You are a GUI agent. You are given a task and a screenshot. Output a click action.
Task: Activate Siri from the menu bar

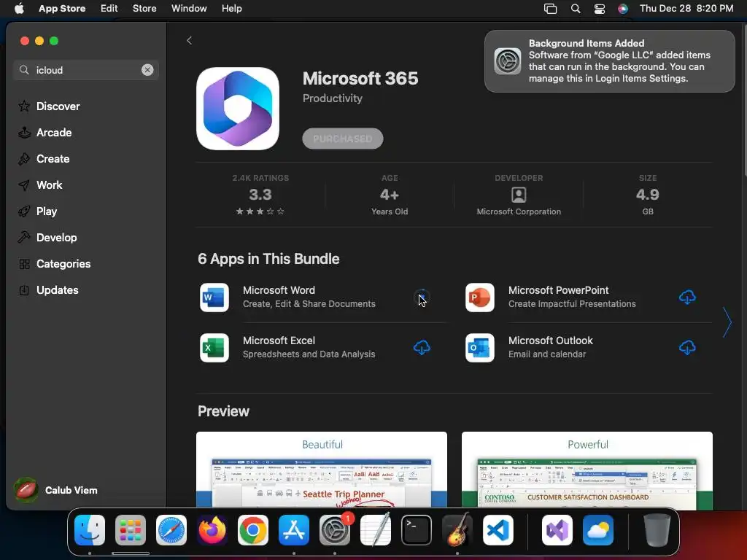click(x=623, y=8)
